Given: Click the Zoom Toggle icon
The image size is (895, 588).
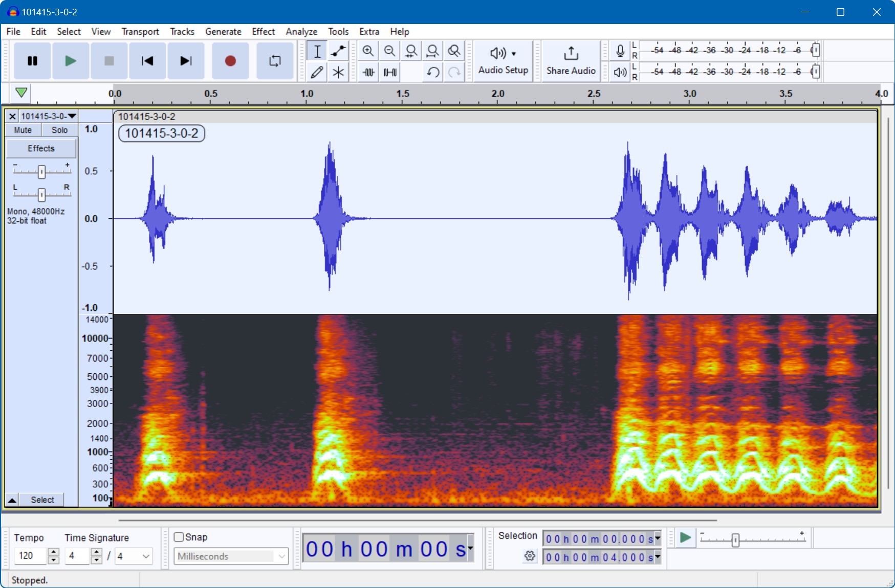Looking at the screenshot, I should (x=454, y=51).
